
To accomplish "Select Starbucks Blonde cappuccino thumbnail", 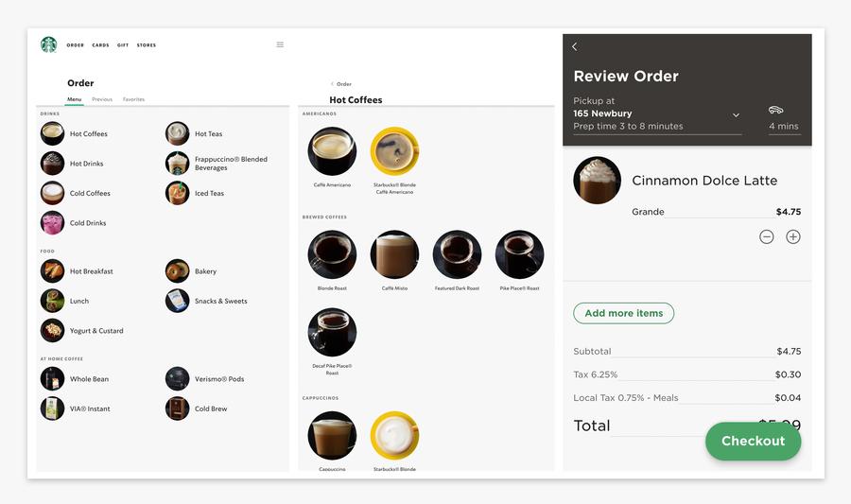I will [x=394, y=436].
